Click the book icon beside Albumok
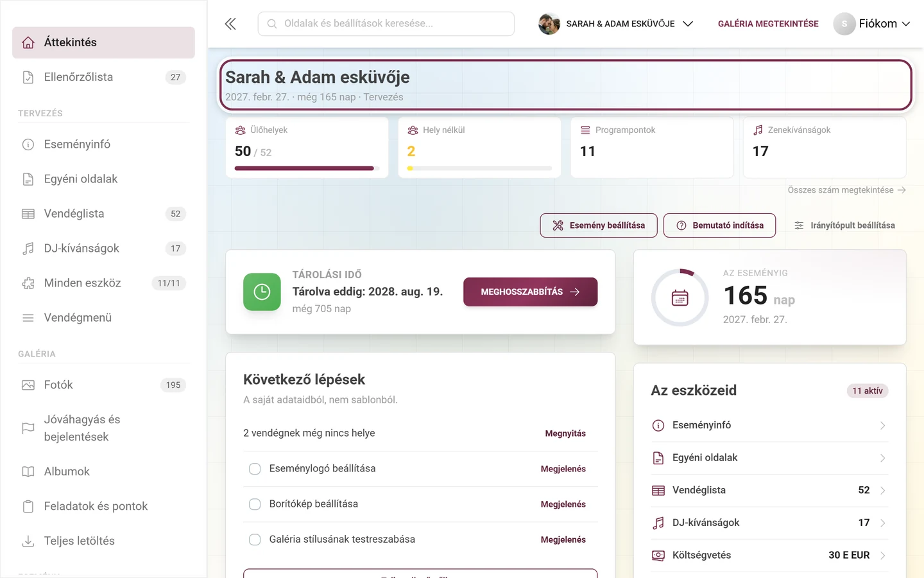Image resolution: width=924 pixels, height=578 pixels. [x=28, y=472]
